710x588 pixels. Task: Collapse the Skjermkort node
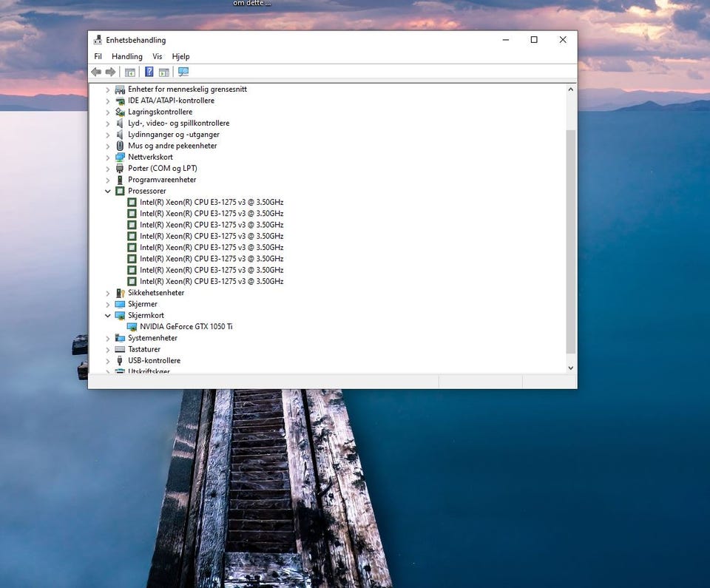pyautogui.click(x=108, y=315)
